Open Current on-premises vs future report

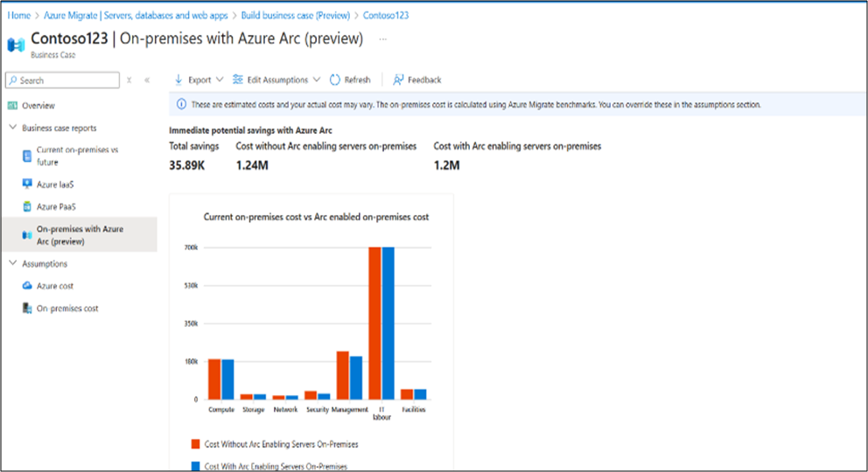click(x=78, y=156)
